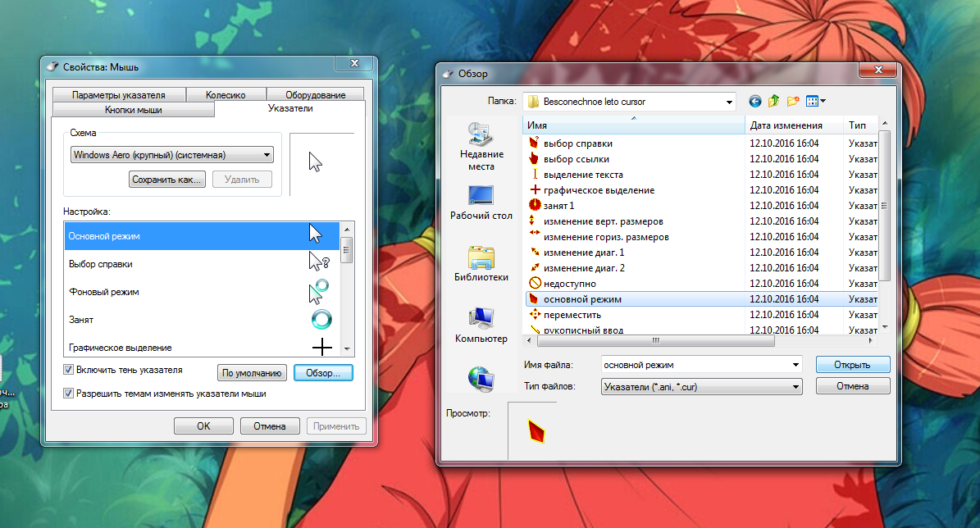The image size is (980, 528).
Task: Select Фоновый режим pointer in Настройка list
Action: click(202, 292)
